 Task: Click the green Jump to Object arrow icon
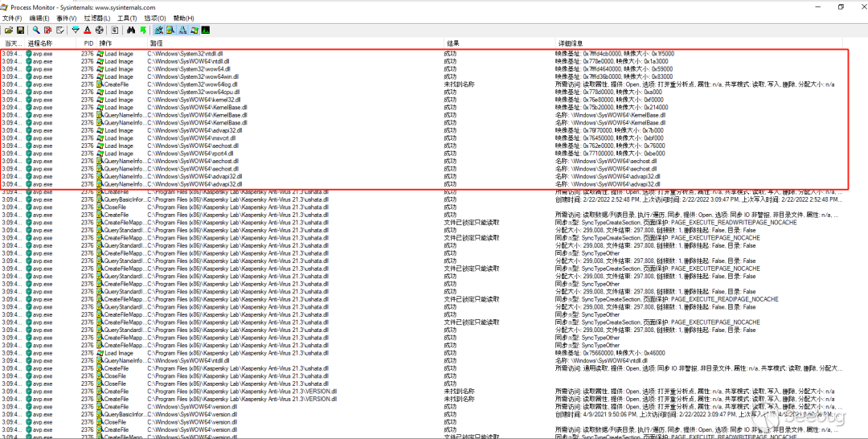143,30
